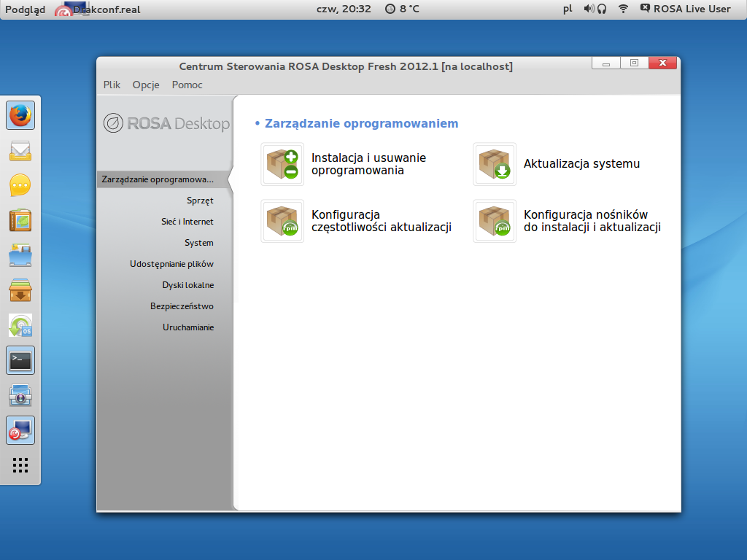747x560 pixels.
Task: Switch keyboard layout indicator pl
Action: 568,9
